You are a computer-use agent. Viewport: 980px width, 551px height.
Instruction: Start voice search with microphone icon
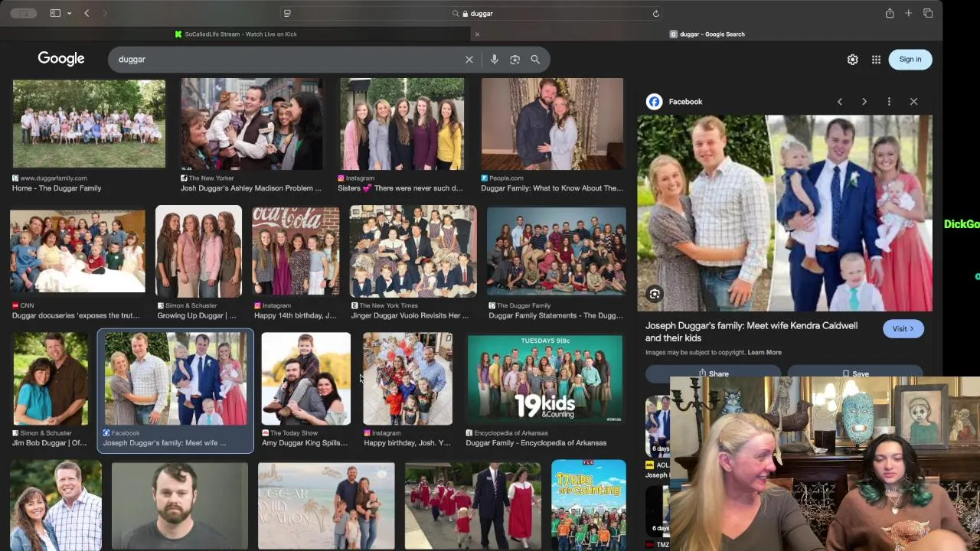click(495, 59)
